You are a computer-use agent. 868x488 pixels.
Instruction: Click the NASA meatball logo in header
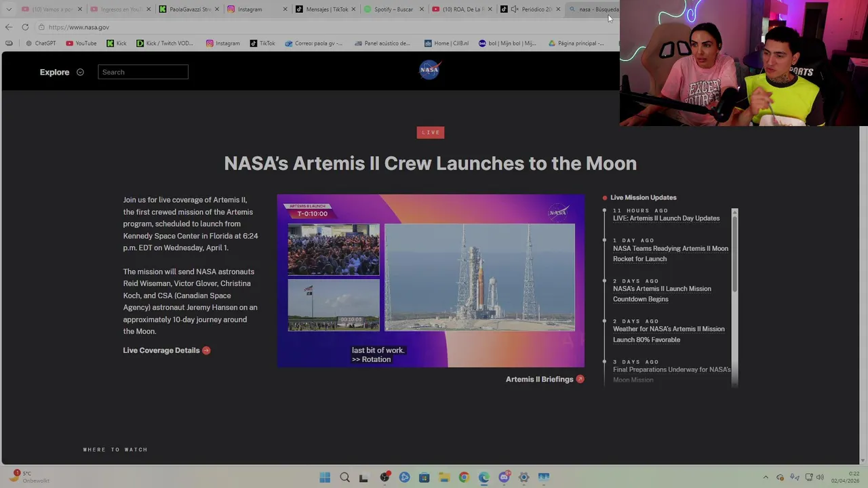pyautogui.click(x=429, y=70)
